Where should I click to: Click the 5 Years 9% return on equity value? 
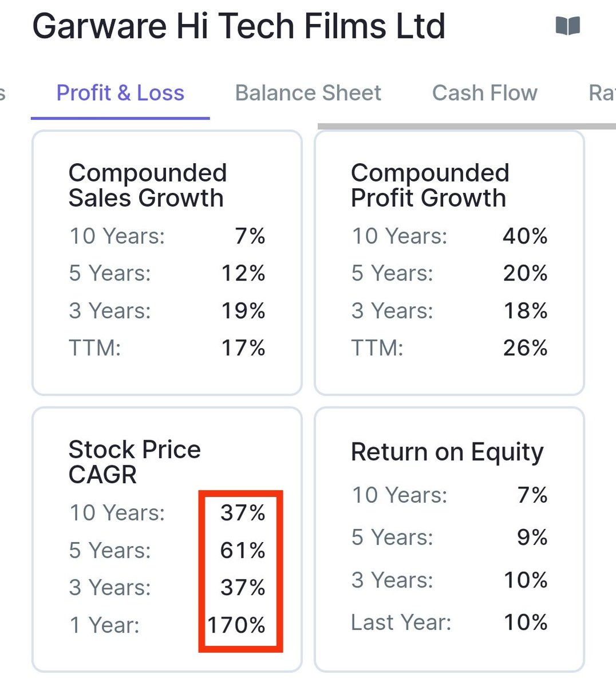(532, 537)
